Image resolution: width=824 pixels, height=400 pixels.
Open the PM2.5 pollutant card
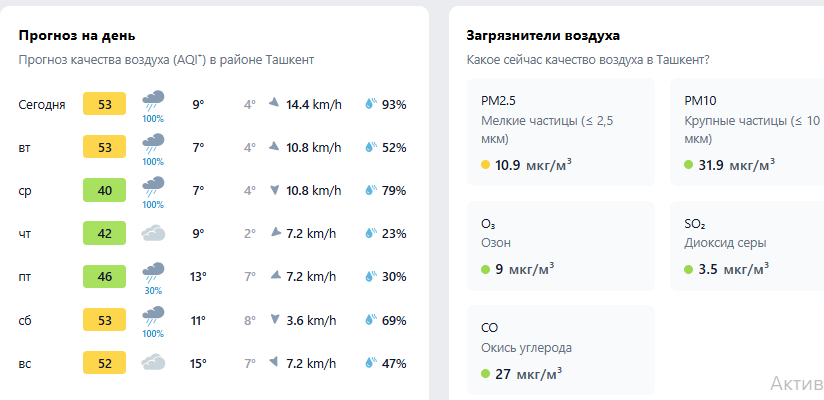pyautogui.click(x=560, y=132)
